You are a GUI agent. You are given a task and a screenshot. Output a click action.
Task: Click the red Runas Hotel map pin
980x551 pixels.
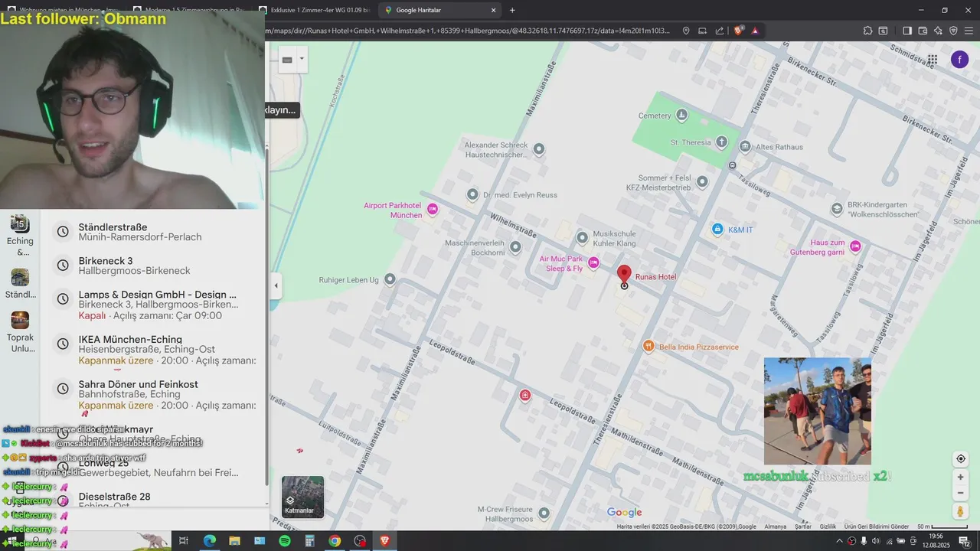coord(624,274)
